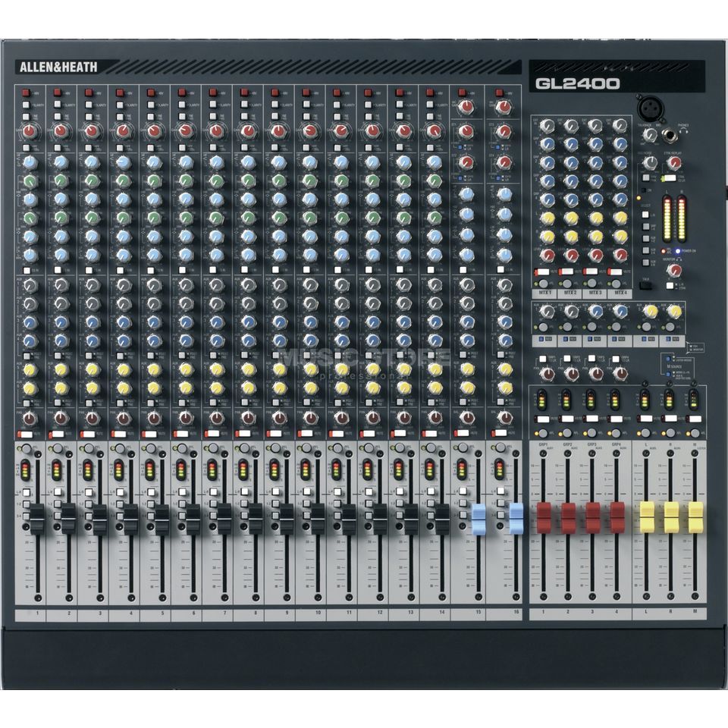Screen dimensions: 728x728
Task: Adjust the red MTX 4 level knob
Action: (620, 255)
